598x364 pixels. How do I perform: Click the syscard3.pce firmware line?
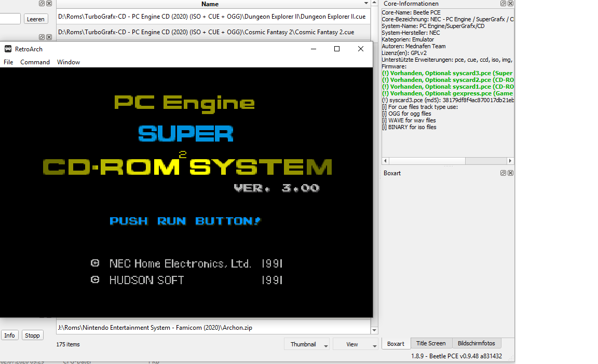click(x=448, y=73)
